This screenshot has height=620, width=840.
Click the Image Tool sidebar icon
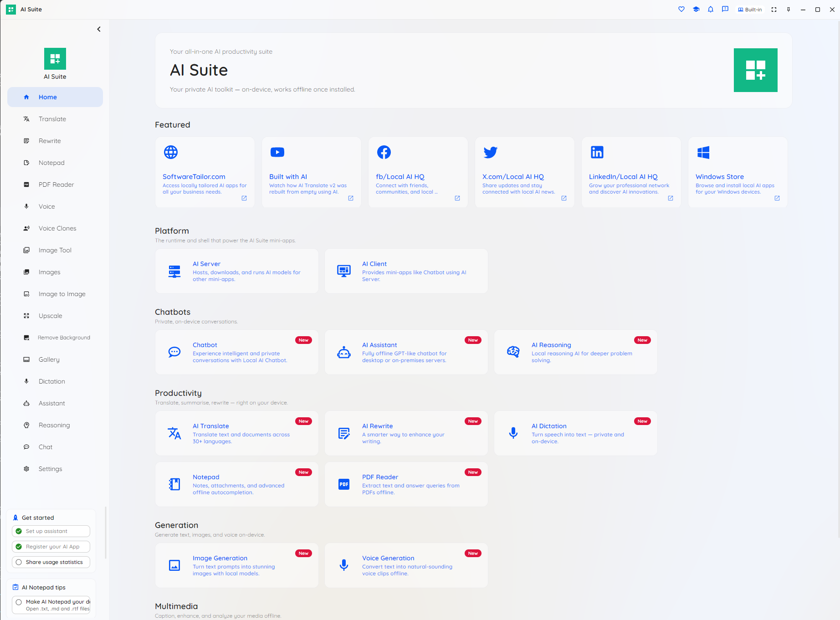(x=26, y=250)
